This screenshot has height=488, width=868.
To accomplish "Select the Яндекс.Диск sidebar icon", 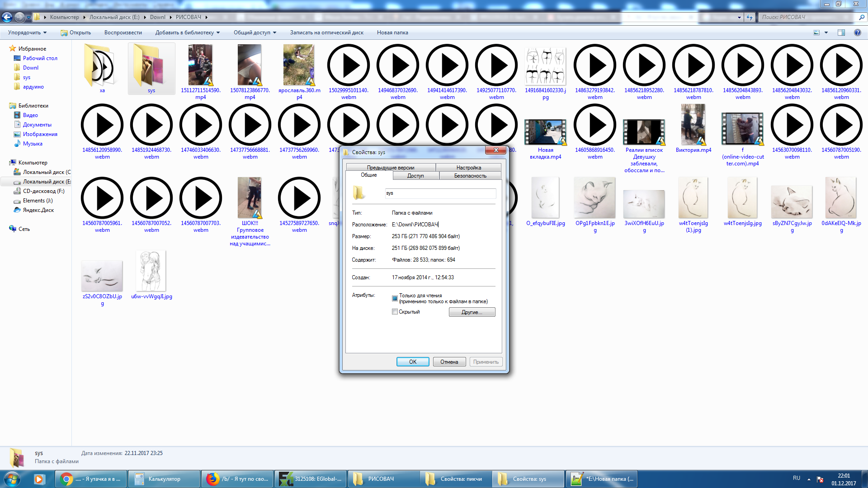I will (17, 210).
